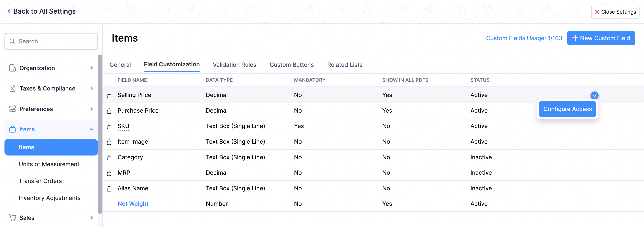Click the search magnifier icon

coord(12,41)
